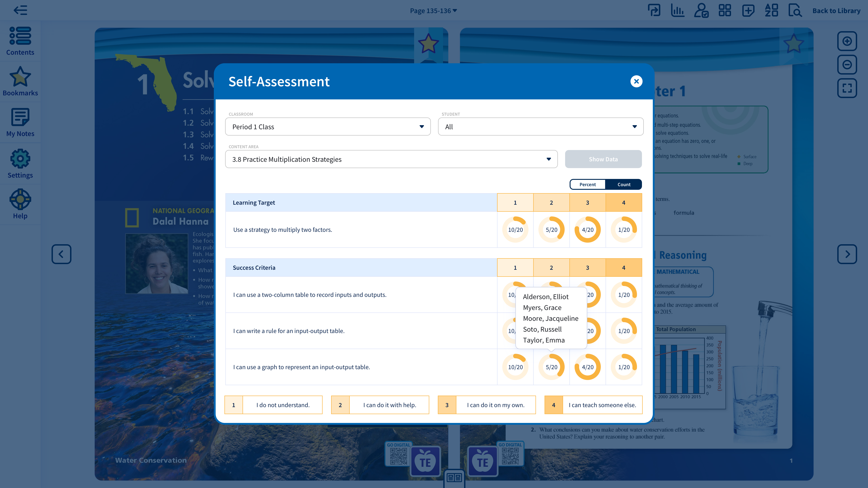
Task: Zoom in with the plus magnifier button
Action: (x=847, y=41)
